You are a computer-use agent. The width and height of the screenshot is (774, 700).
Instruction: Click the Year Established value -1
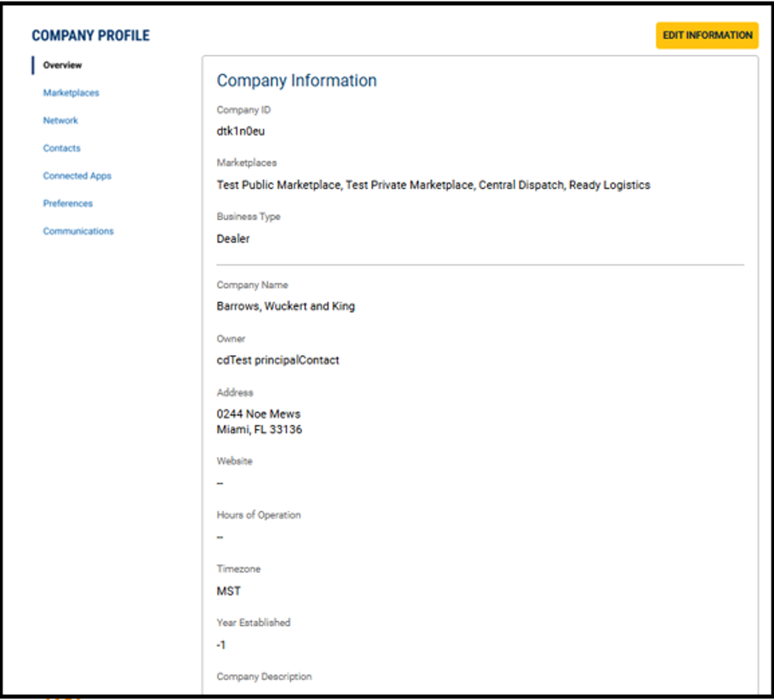221,645
